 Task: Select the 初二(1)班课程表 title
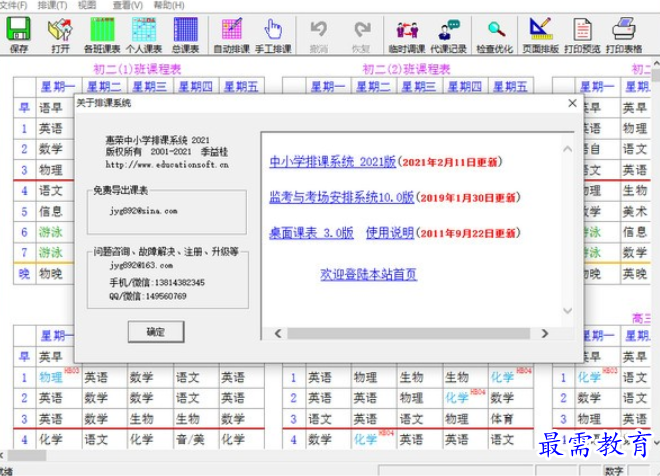pyautogui.click(x=137, y=69)
